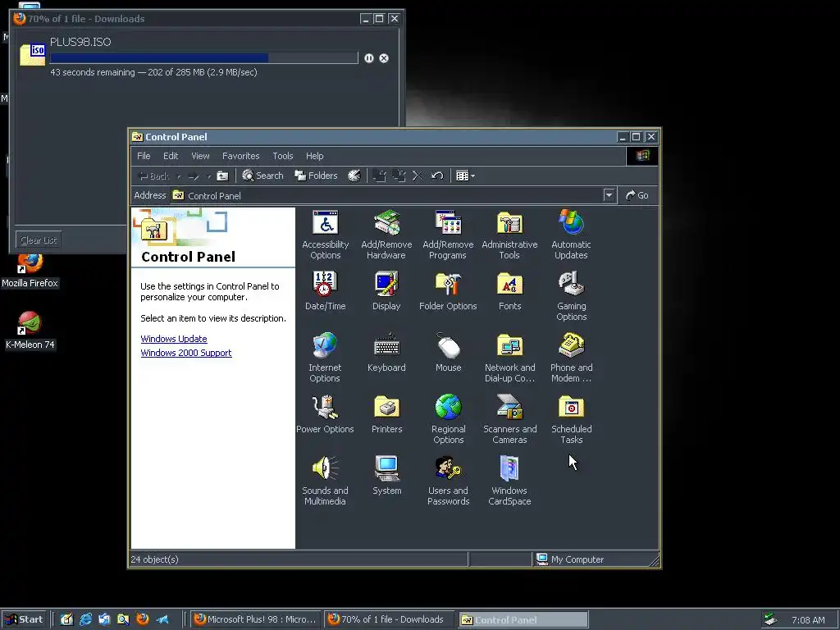Image resolution: width=840 pixels, height=630 pixels.
Task: Click the Control Panel taskbar button
Action: click(523, 620)
